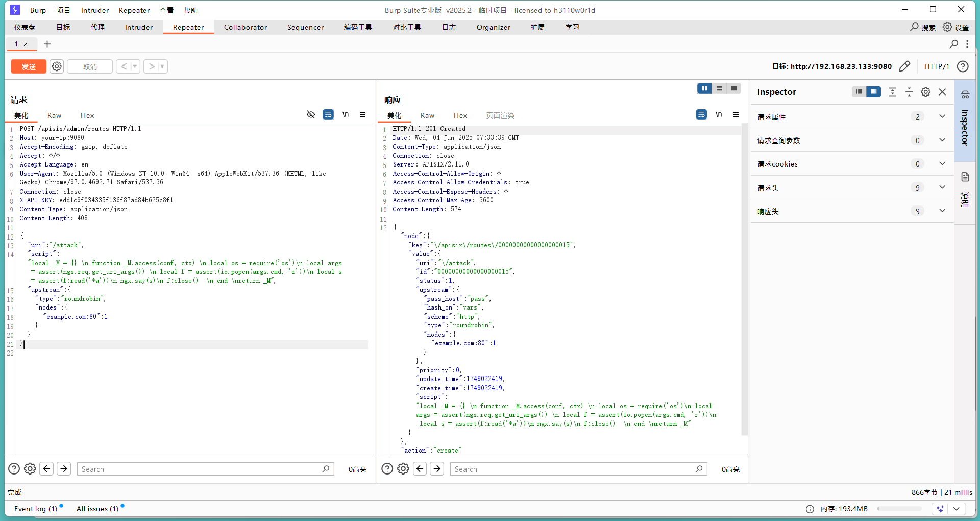Screen dimensions: 980x521
Task: Edit target with the pencil icon
Action: point(904,66)
